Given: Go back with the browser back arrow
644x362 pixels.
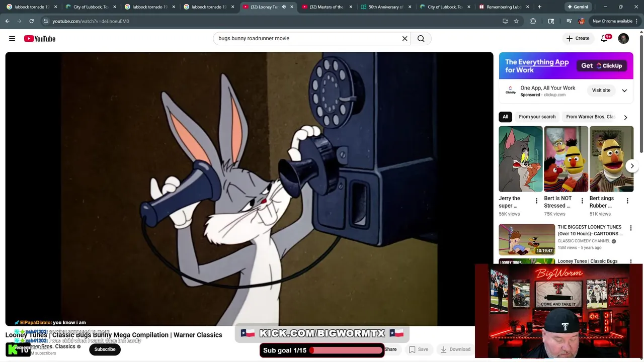Looking at the screenshot, I should 7,21.
